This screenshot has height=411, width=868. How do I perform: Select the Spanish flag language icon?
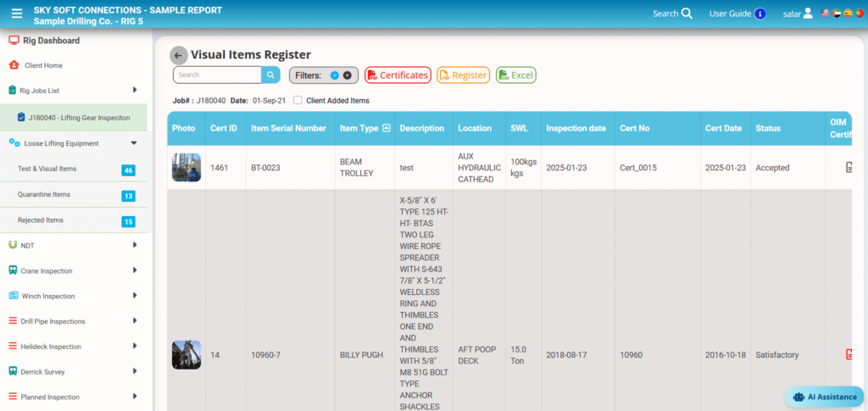click(x=848, y=14)
